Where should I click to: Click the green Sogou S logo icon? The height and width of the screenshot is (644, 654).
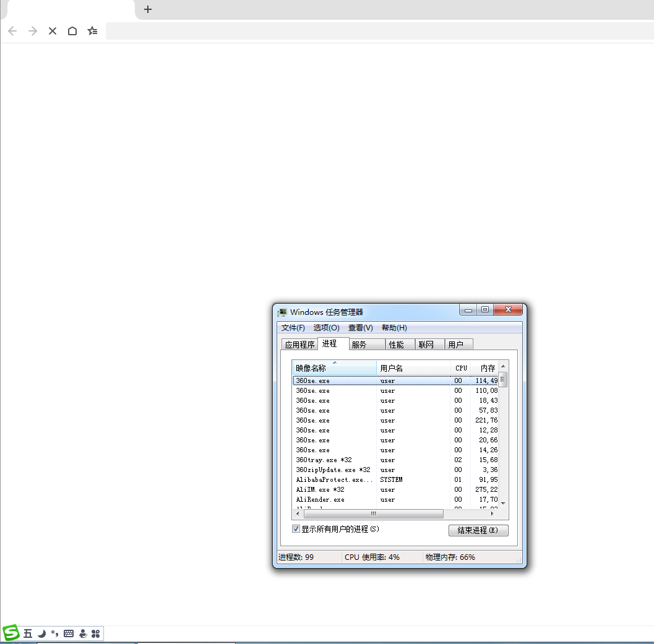[11, 633]
